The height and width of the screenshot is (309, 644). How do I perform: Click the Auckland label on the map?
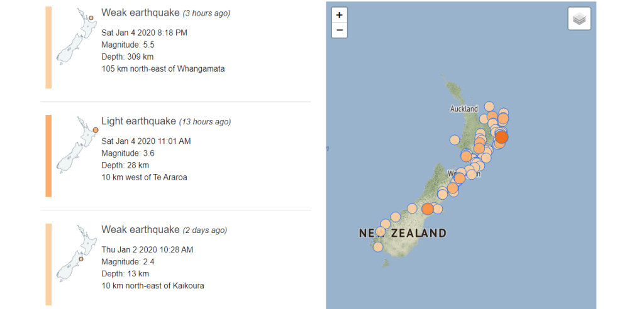click(464, 109)
